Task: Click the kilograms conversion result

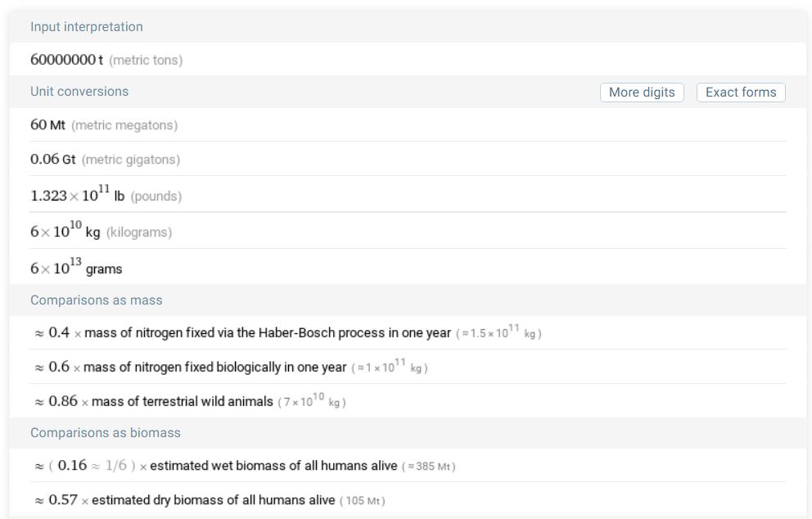Action: pyautogui.click(x=101, y=232)
